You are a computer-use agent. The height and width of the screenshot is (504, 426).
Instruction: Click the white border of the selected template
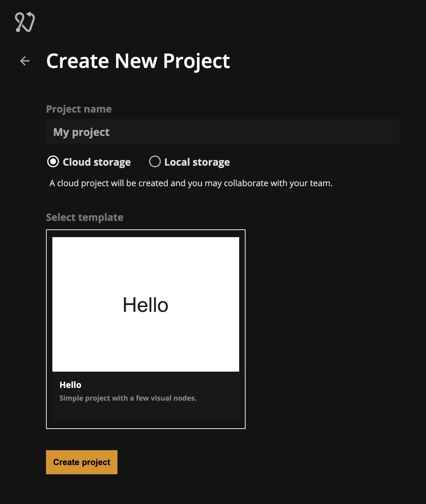click(x=46, y=329)
